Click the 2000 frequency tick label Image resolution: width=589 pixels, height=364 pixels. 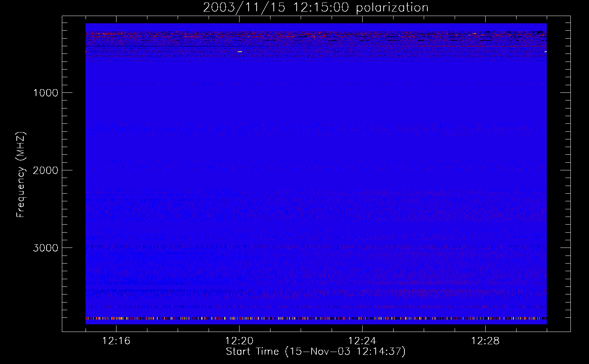click(x=46, y=170)
